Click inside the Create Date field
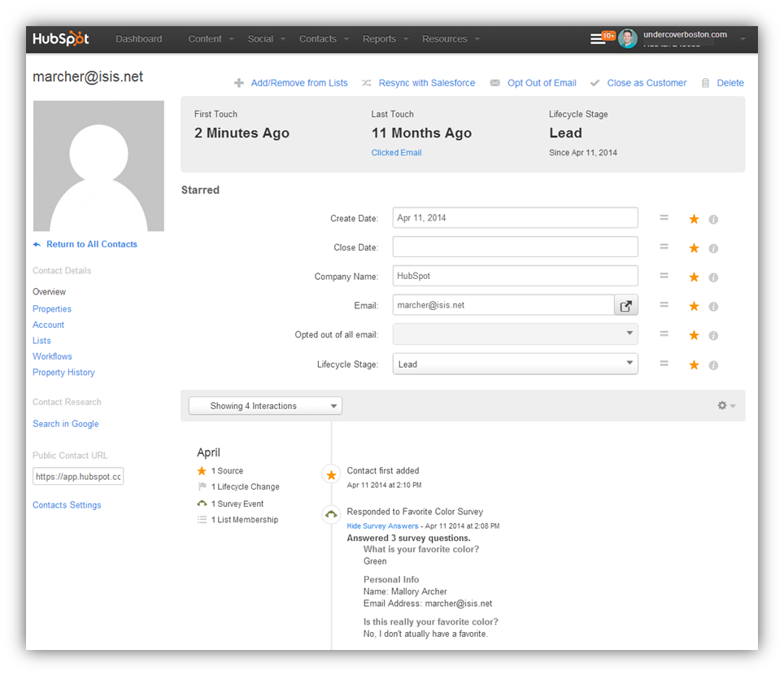The image size is (784, 676). pos(515,218)
